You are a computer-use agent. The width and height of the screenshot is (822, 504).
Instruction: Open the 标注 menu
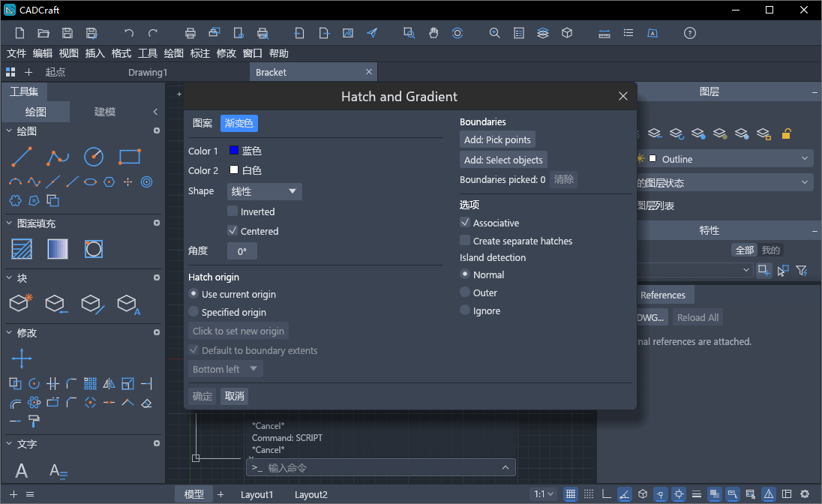coord(199,53)
